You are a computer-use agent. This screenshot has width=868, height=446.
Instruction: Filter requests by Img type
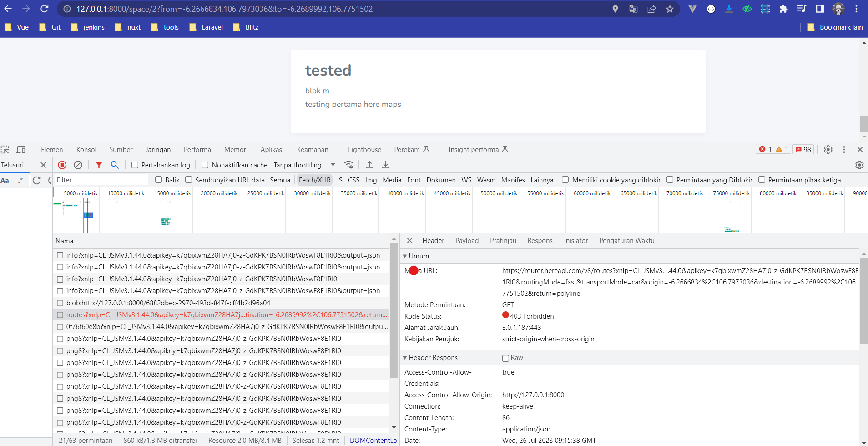[371, 180]
